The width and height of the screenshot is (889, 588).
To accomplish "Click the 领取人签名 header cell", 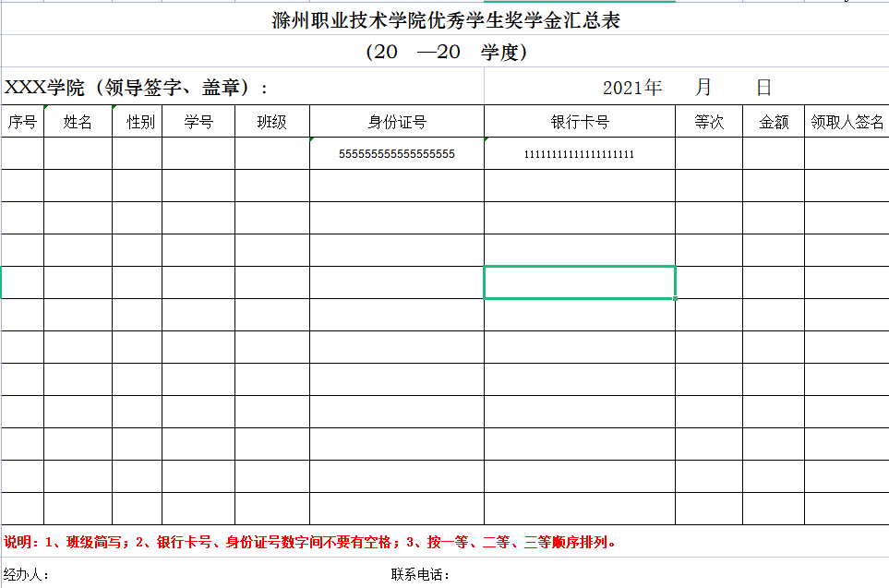I will click(847, 122).
